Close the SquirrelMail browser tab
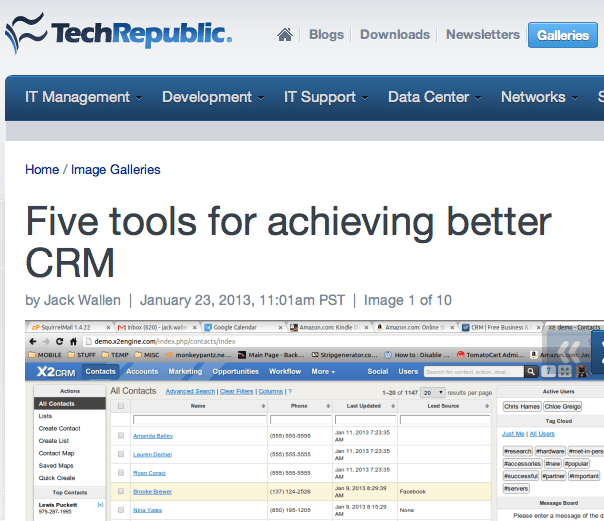Screen dimensions: 604x521 108,328
